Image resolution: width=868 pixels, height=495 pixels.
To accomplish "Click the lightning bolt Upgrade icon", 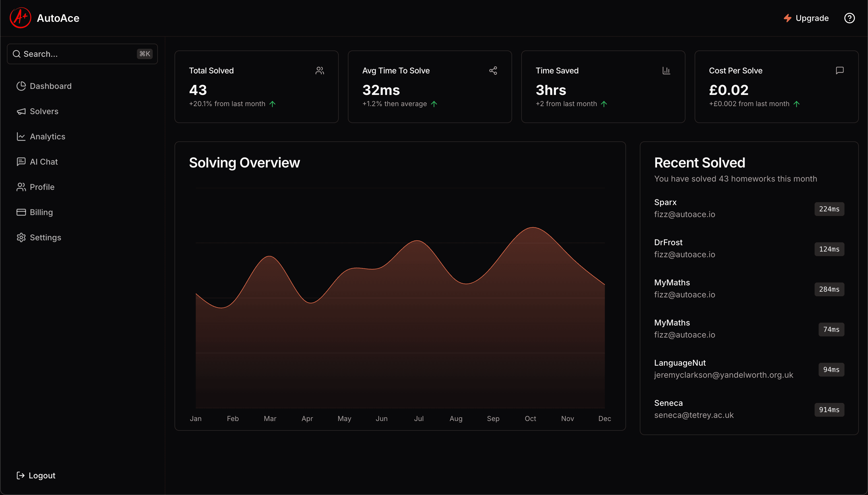I will pos(787,18).
